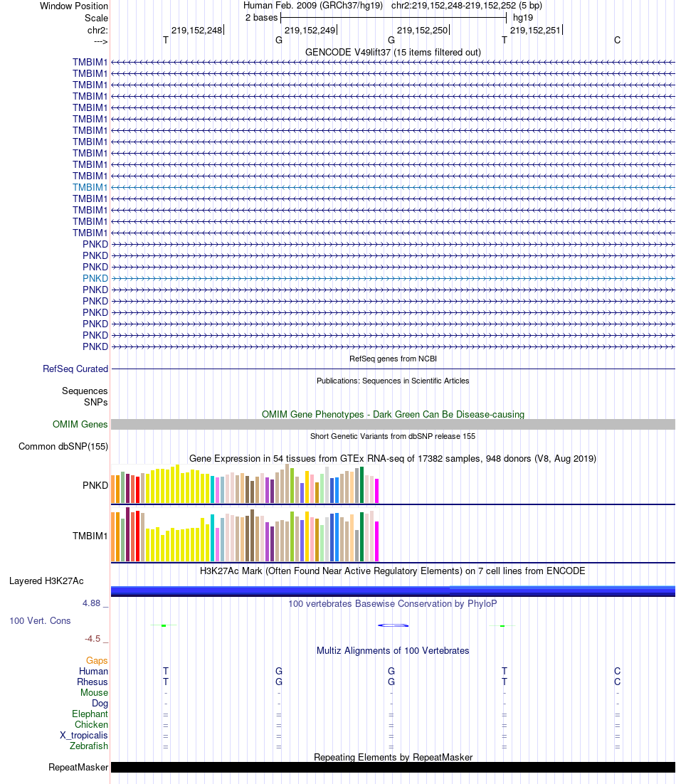676x784 pixels.
Task: Open the OMIM Genes track label
Action: pyautogui.click(x=80, y=425)
